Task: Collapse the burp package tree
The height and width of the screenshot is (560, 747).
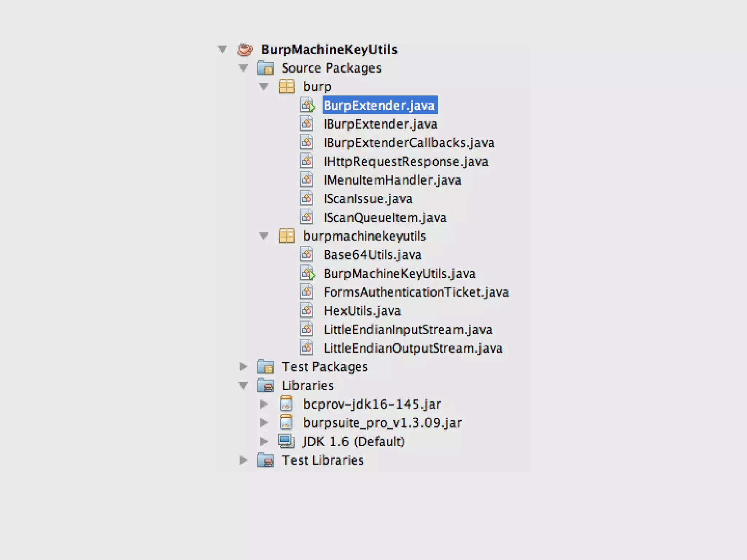Action: pos(264,87)
